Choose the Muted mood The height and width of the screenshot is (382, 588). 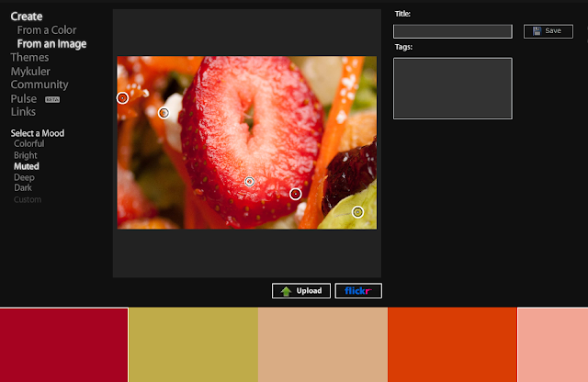click(27, 166)
